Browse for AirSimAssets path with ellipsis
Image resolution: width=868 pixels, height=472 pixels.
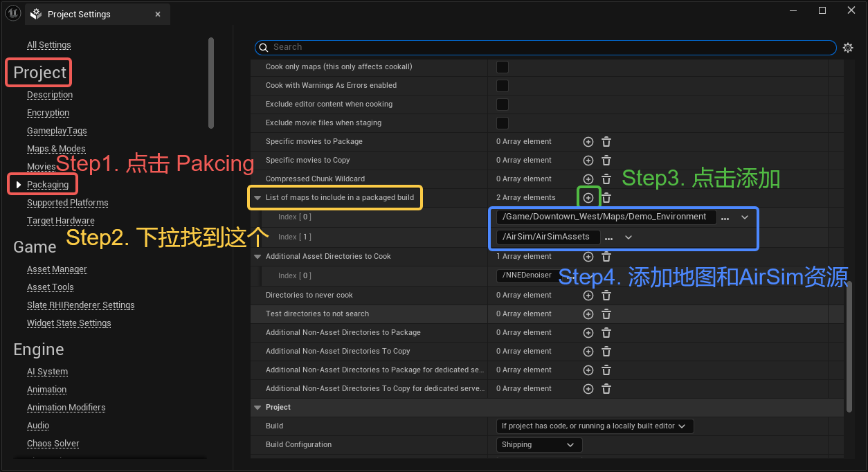[x=608, y=237]
